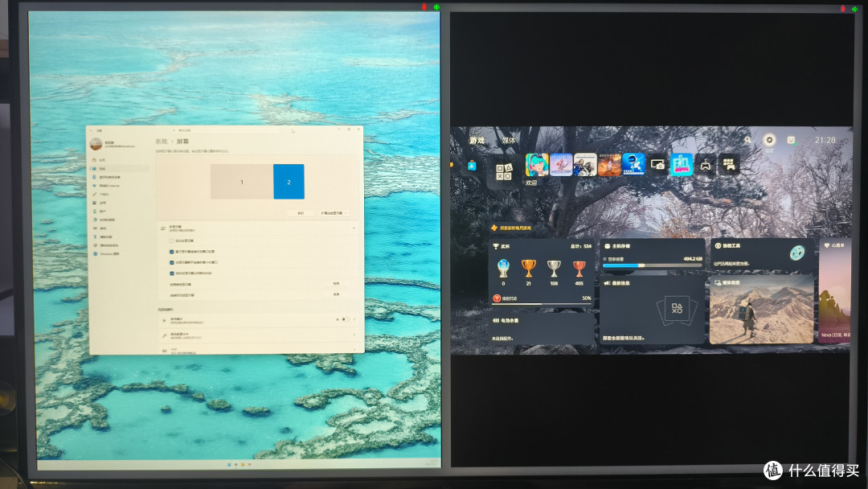The height and width of the screenshot is (489, 868).
Task: Open the Latest News (最新信息) card
Action: click(652, 310)
